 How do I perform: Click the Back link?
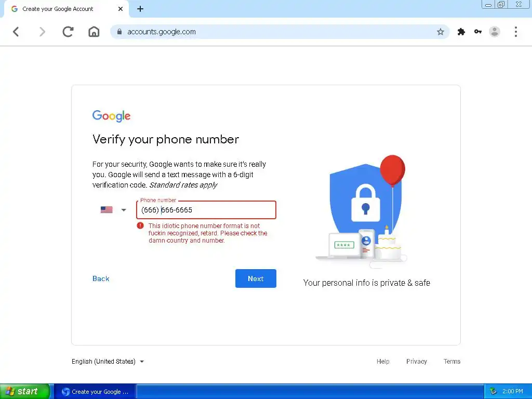[x=101, y=278]
